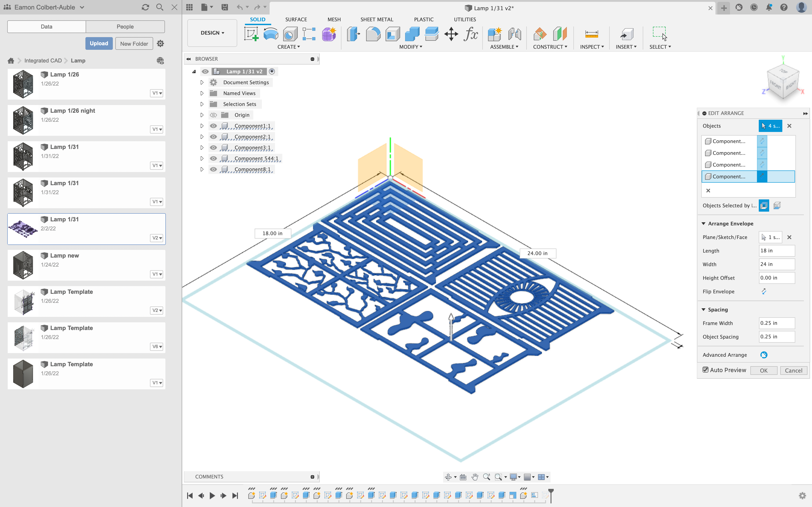Viewport: 812px width, 507px height.
Task: Hide Component1:1 using its eye icon
Action: coord(213,126)
